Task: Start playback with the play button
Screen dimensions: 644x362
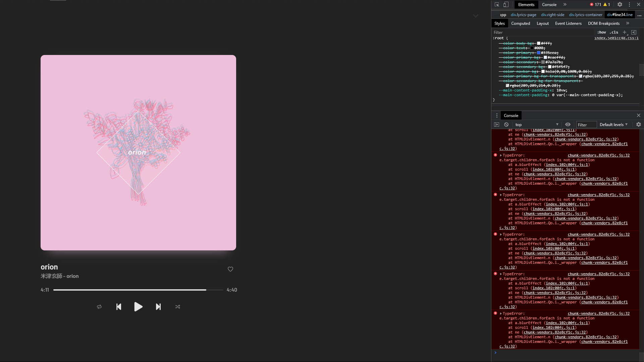Action: click(138, 307)
